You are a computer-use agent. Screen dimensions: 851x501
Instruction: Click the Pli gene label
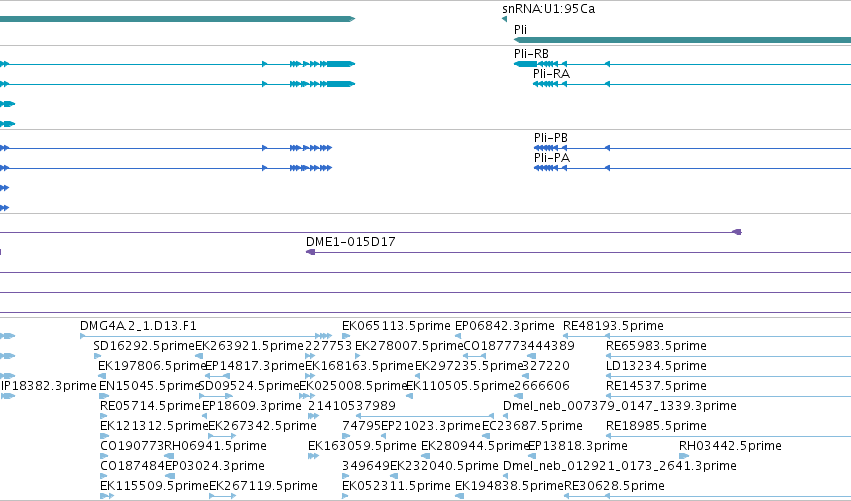[520, 30]
